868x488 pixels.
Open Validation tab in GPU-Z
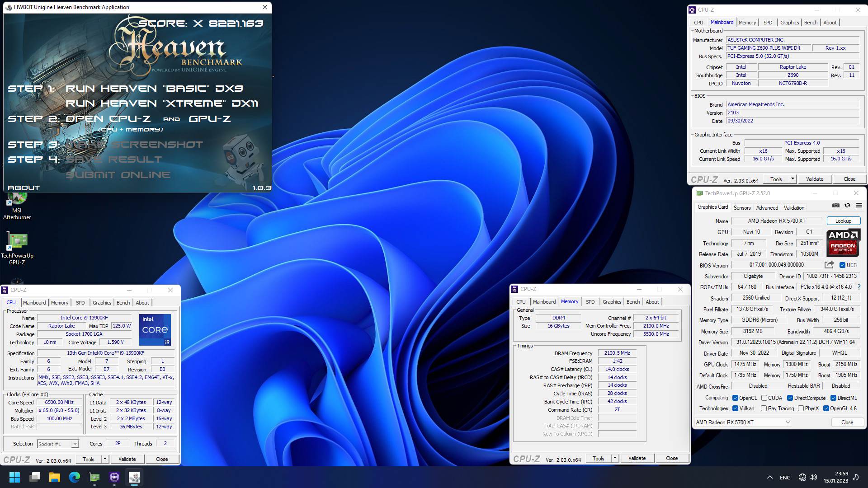point(794,208)
